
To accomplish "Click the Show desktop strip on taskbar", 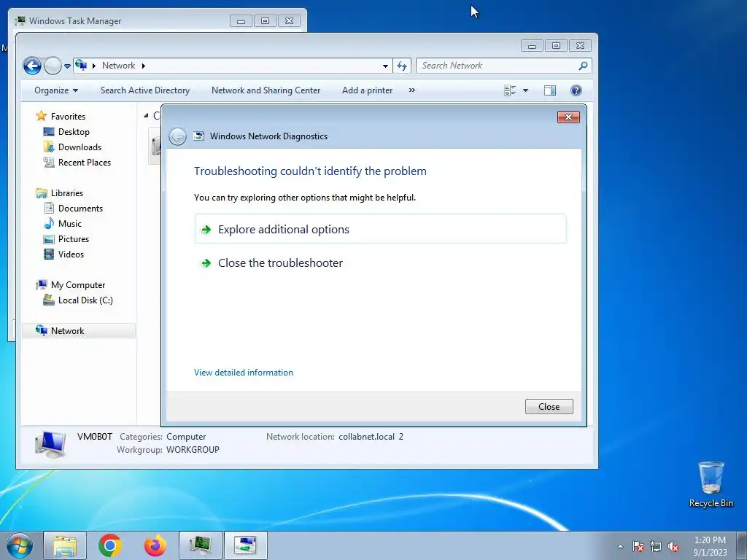I will click(x=743, y=545).
